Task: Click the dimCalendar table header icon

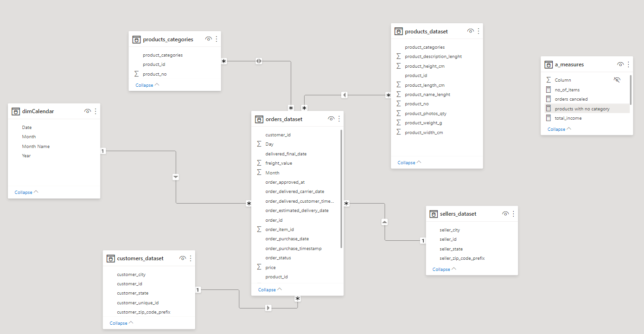Action: click(x=16, y=111)
